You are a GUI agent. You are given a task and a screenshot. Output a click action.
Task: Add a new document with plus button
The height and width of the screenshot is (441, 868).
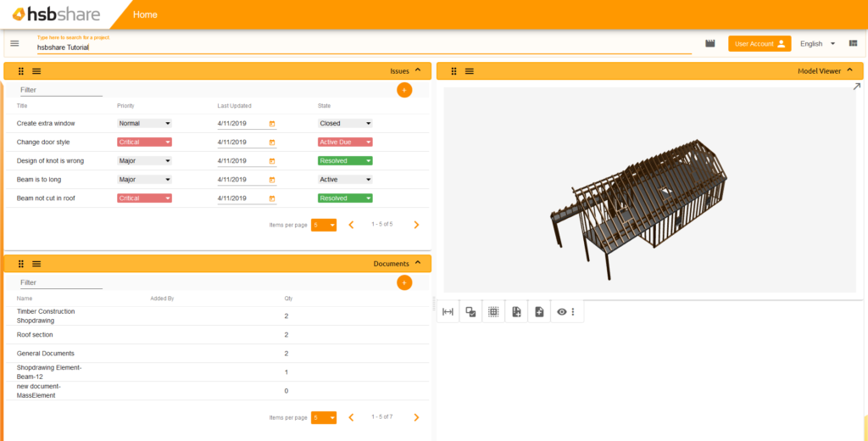[x=404, y=282]
